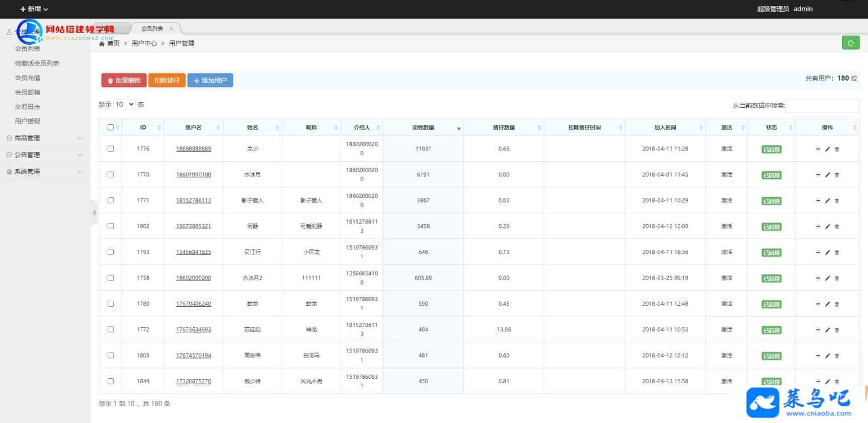
Task: Click the trash icon for user 1772
Action: tap(837, 330)
